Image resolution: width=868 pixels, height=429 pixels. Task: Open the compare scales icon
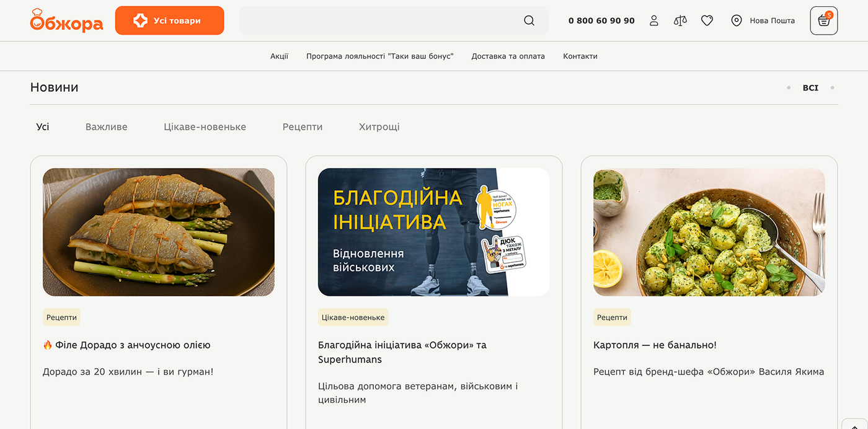pos(680,20)
